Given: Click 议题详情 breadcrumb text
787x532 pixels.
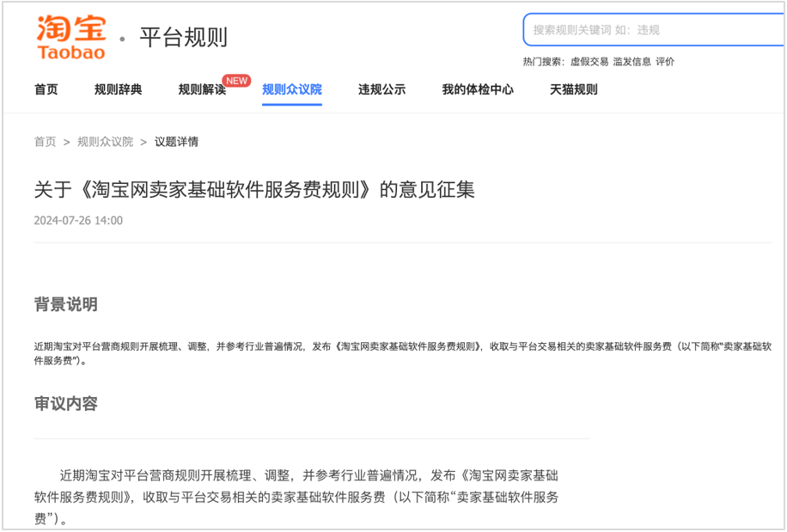Looking at the screenshot, I should pos(176,142).
